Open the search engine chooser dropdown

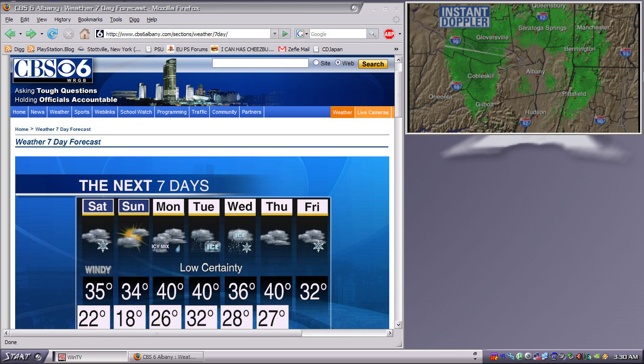[x=302, y=34]
